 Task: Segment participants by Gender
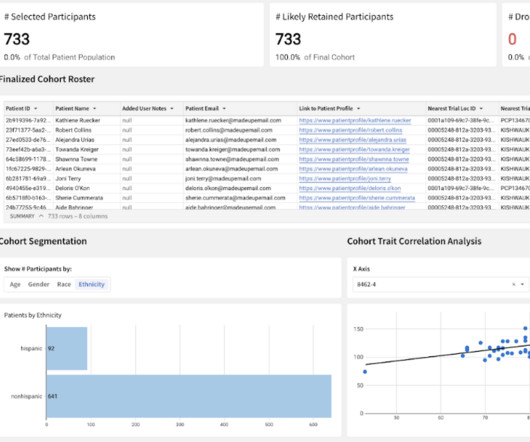click(39, 284)
